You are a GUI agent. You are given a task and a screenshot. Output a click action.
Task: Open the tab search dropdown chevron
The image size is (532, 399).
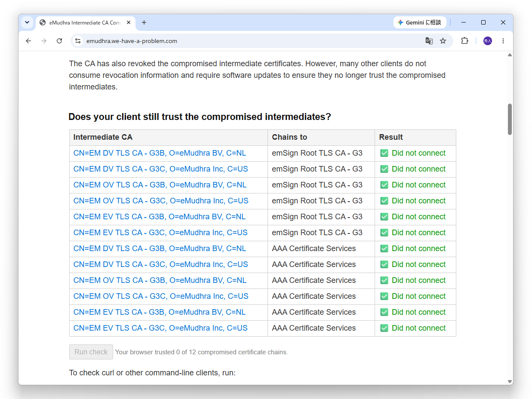[27, 22]
